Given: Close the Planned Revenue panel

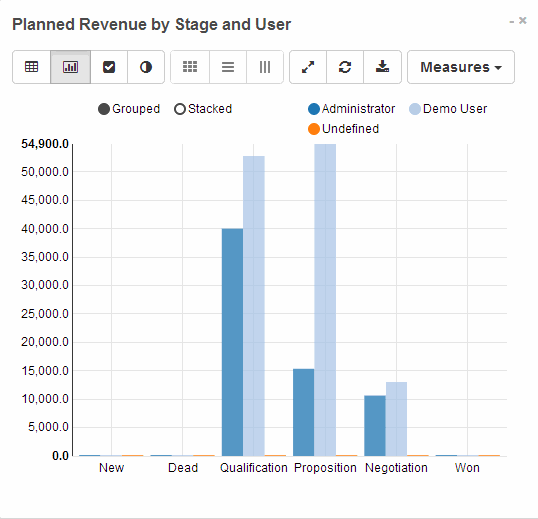Looking at the screenshot, I should click(523, 21).
